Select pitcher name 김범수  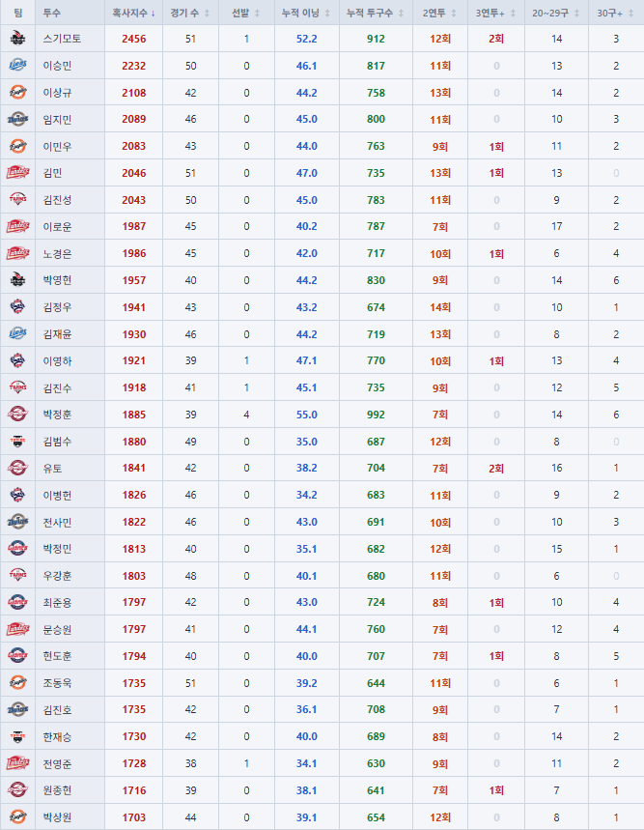57,442
